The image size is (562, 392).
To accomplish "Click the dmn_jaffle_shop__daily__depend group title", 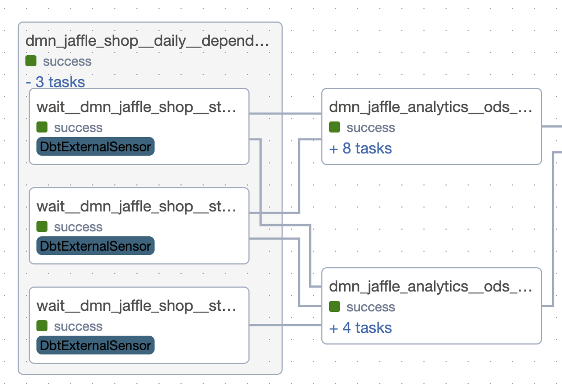I will point(147,41).
